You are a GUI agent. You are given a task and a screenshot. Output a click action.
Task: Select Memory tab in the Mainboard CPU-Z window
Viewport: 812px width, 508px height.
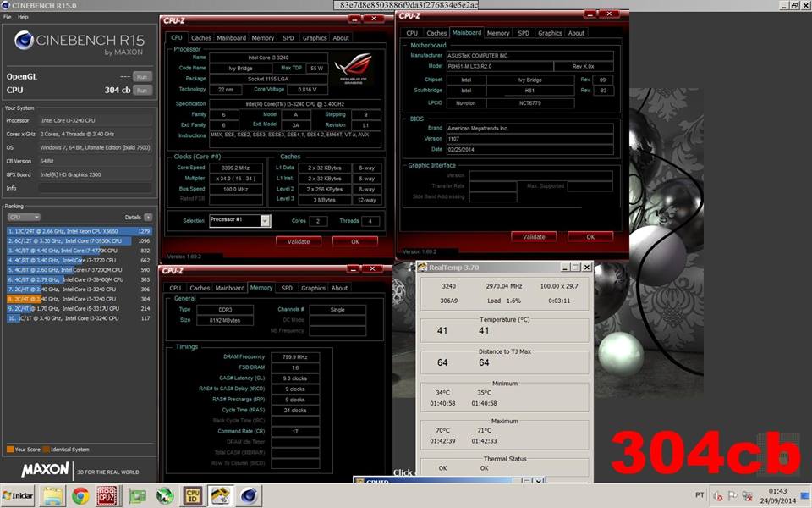(498, 33)
